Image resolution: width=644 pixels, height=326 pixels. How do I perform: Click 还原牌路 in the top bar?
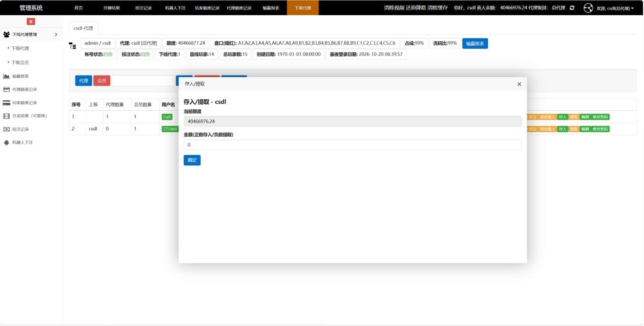point(416,8)
